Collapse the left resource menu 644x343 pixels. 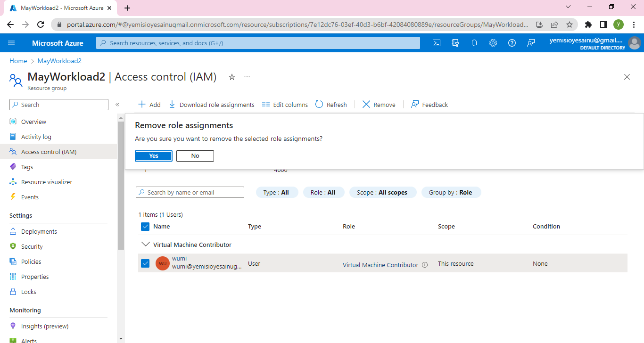[x=117, y=105]
